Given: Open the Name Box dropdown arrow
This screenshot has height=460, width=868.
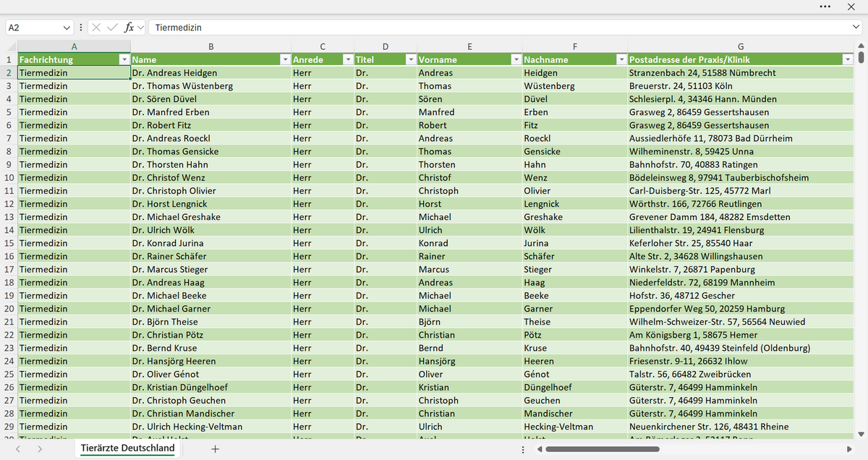Looking at the screenshot, I should coord(67,27).
